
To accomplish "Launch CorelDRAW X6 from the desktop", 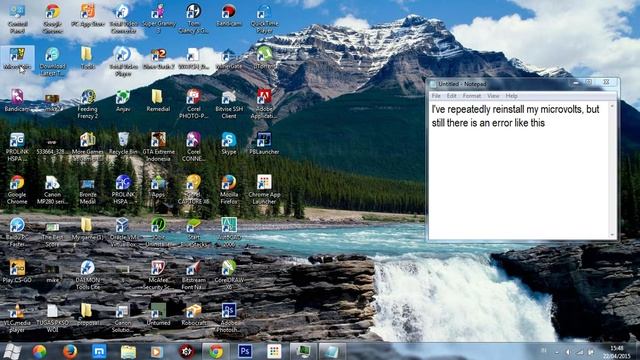I will click(x=229, y=274).
